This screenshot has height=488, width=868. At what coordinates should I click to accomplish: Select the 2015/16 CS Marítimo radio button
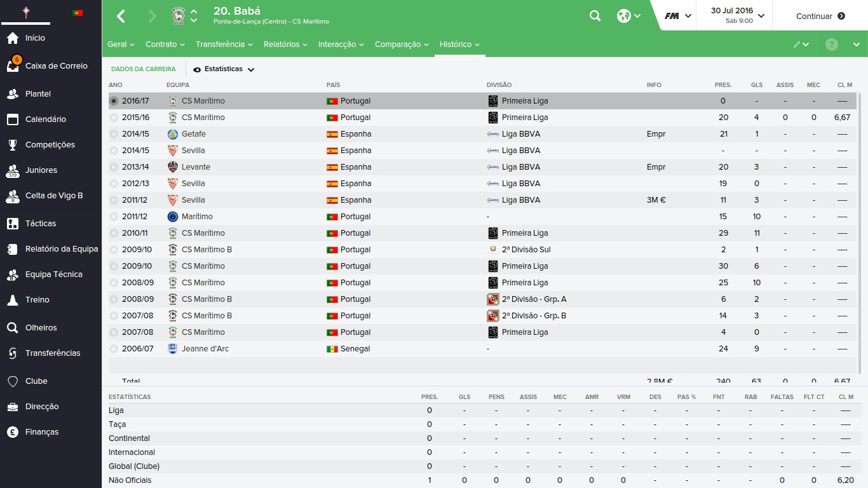point(114,118)
